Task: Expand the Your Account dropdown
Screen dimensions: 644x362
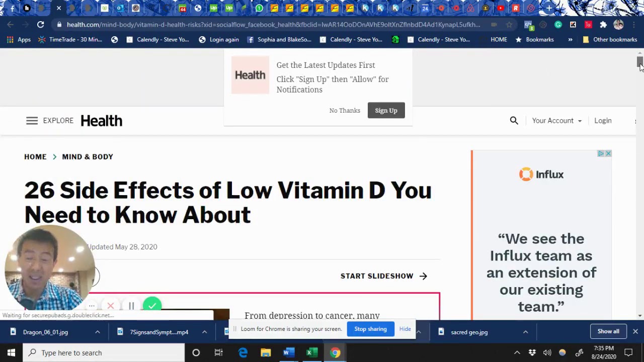Action: (556, 121)
